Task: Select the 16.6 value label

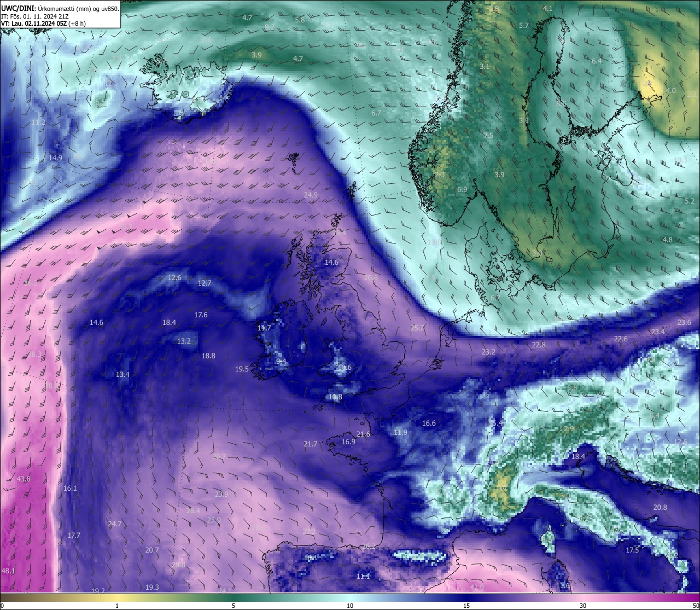Action: (x=429, y=423)
